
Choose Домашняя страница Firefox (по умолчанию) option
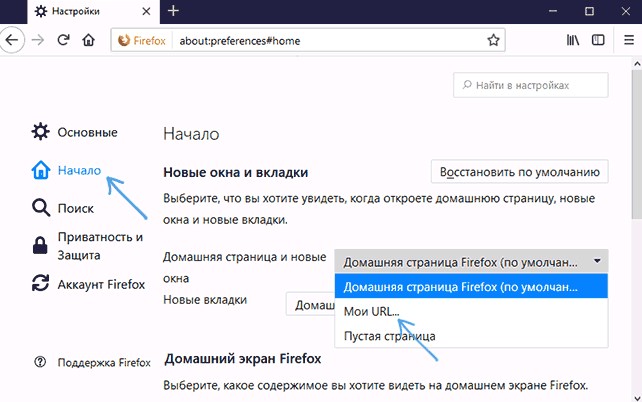471,287
